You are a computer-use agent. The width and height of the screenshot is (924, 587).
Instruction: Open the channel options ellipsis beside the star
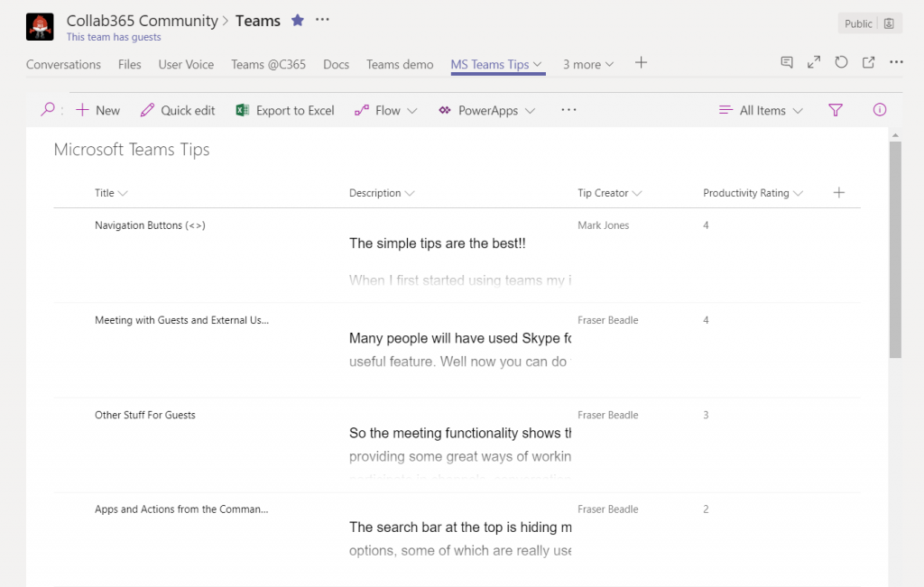tap(322, 20)
